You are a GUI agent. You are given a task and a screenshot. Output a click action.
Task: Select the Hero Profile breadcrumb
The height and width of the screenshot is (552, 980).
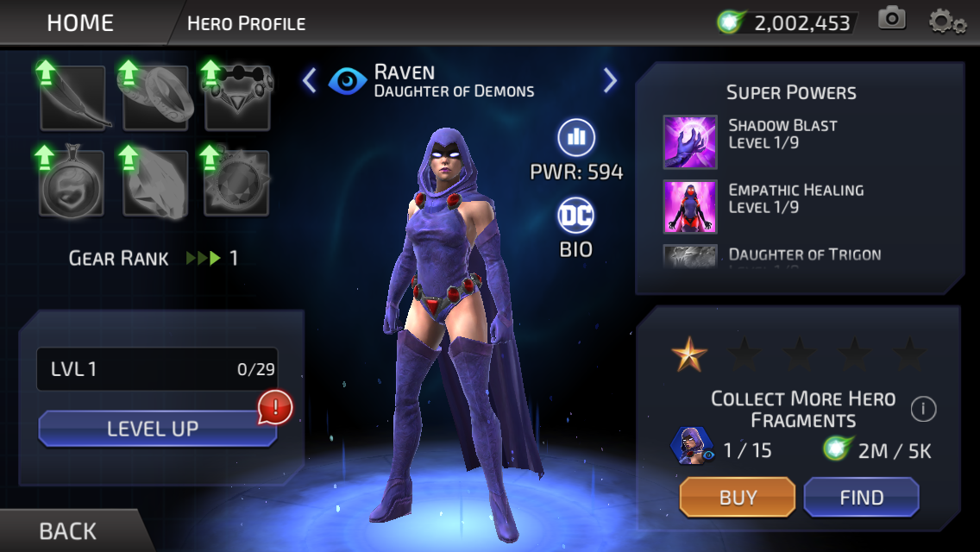[x=246, y=24]
